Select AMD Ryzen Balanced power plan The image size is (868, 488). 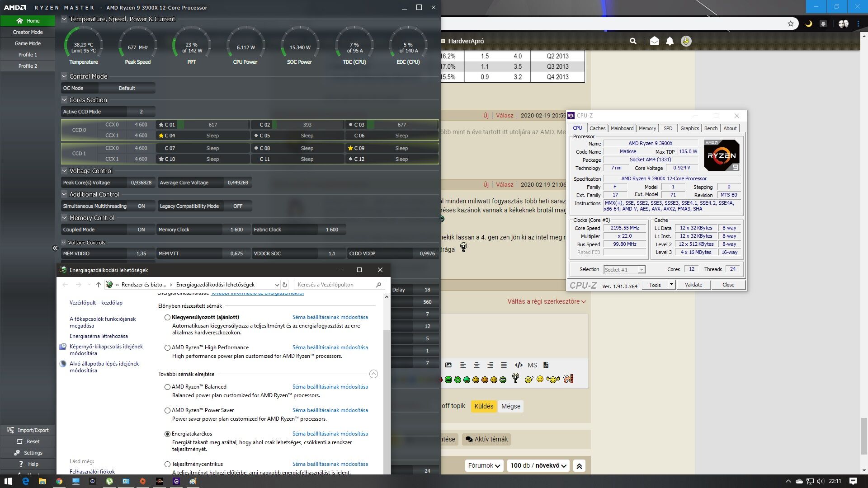click(x=167, y=387)
